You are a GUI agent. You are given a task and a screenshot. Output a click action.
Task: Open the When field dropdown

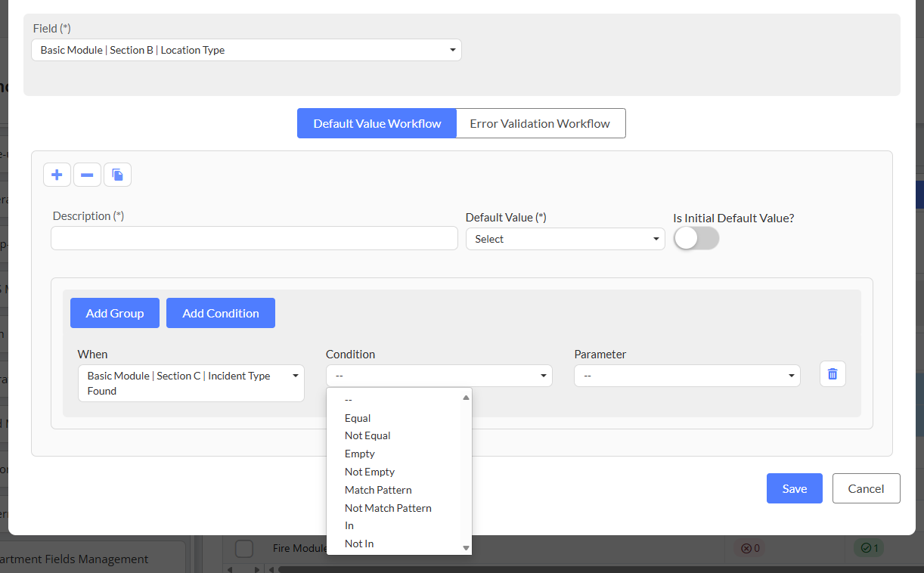pos(191,383)
